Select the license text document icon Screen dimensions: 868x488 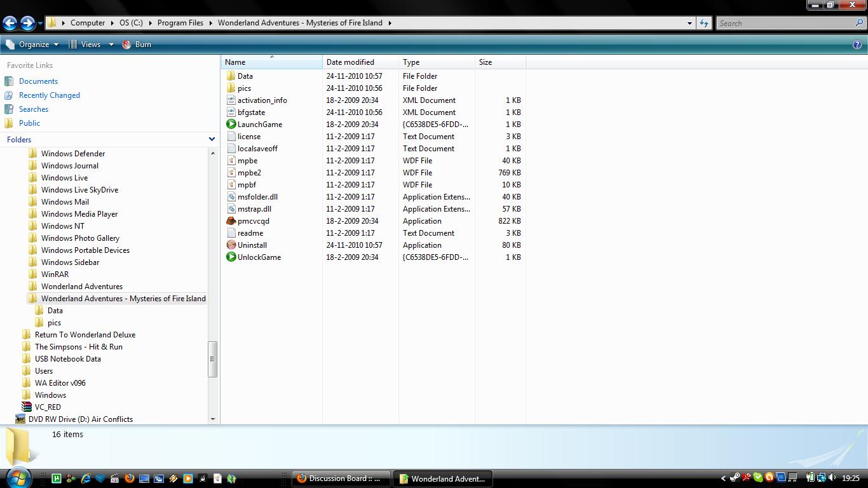[x=231, y=137]
